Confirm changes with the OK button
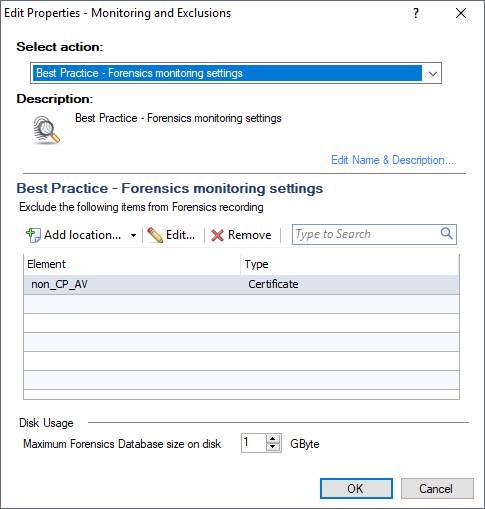Viewport: 485px width, 509px height. 356,489
